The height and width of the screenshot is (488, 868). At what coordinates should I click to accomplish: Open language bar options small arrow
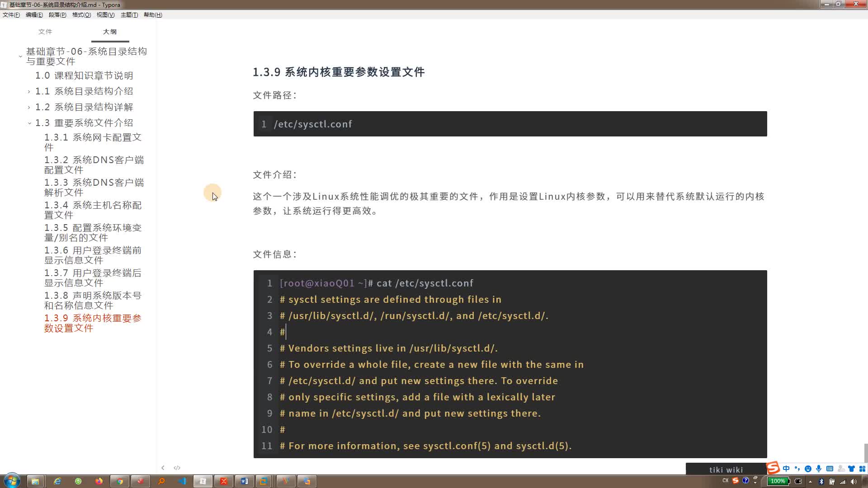click(755, 483)
